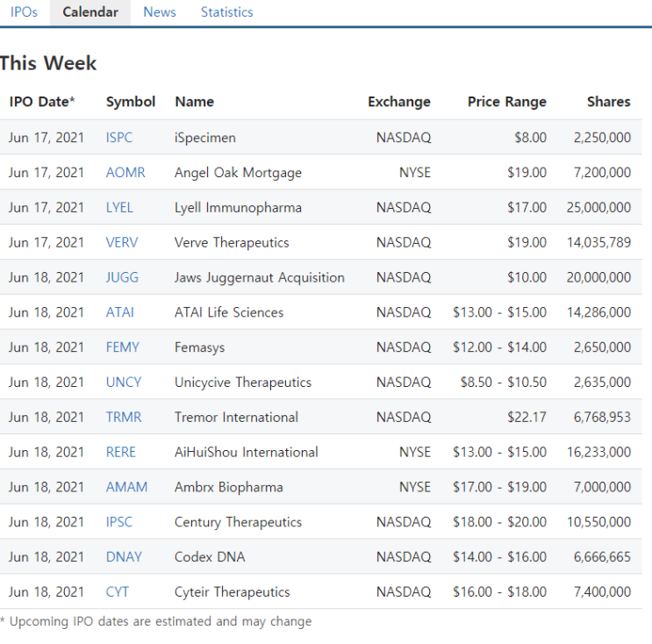Open the IPOs tab
Image resolution: width=652 pixels, height=644 pixels.
coord(24,12)
